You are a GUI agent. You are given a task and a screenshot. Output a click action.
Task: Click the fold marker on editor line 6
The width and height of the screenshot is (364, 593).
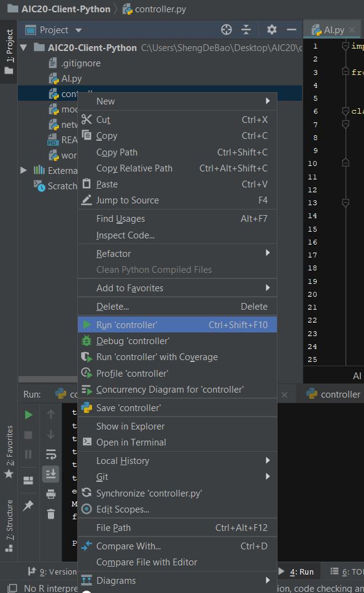[345, 111]
